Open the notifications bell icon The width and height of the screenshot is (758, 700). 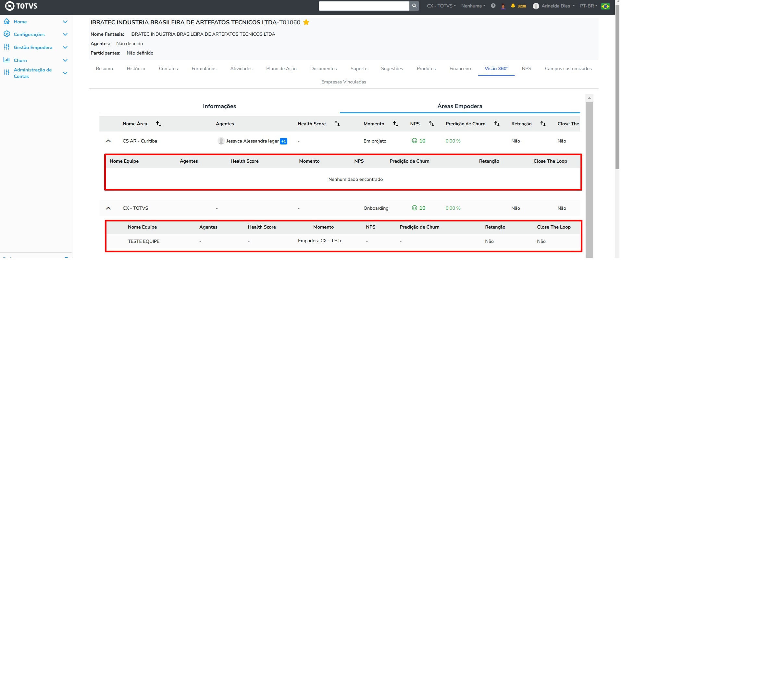[513, 6]
